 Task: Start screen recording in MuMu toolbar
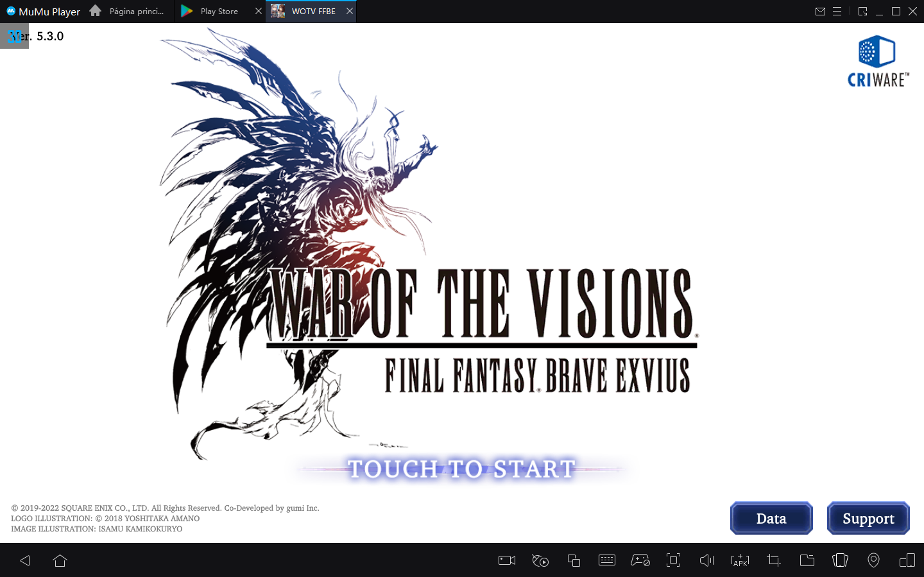[x=506, y=560]
